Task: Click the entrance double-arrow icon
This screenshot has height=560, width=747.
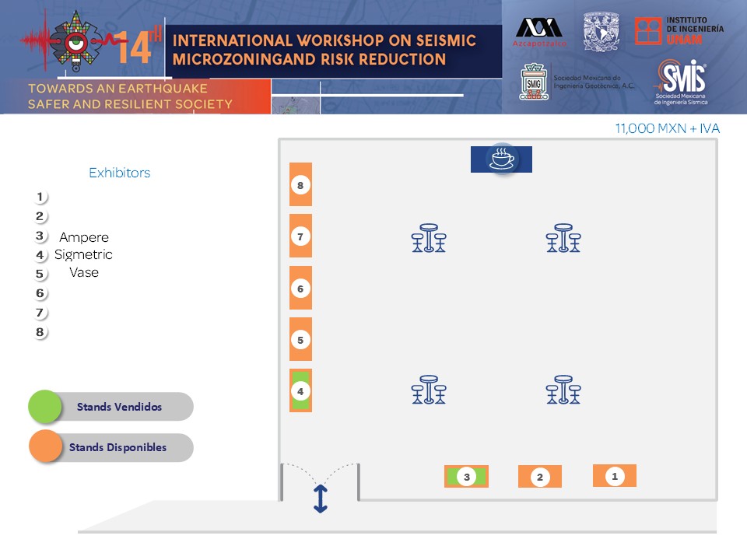Action: coord(320,499)
